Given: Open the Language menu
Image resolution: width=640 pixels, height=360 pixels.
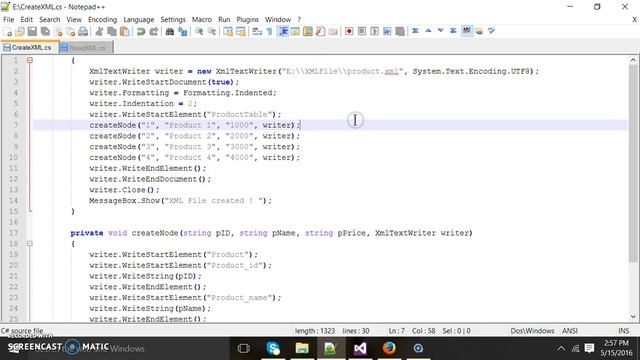Looking at the screenshot, I should [x=139, y=20].
